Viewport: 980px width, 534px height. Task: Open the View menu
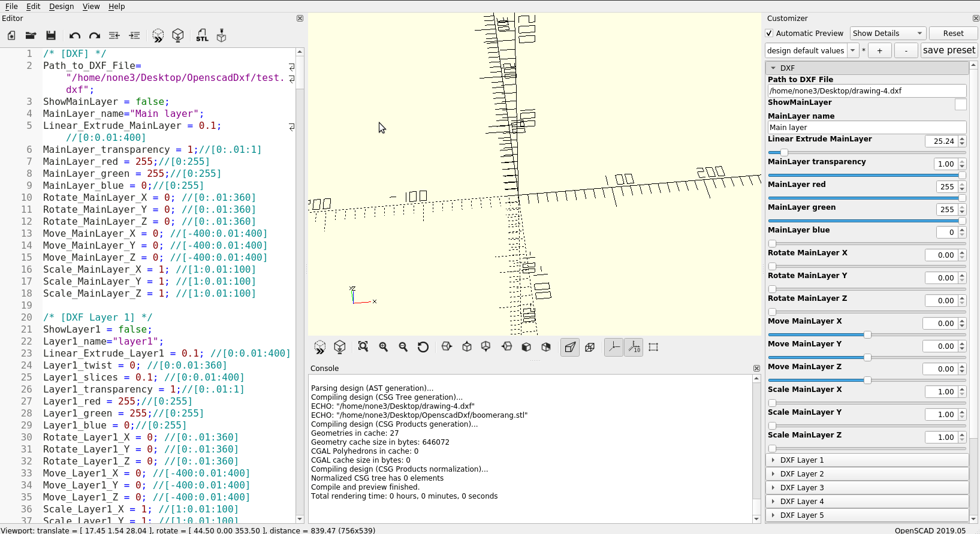(x=91, y=6)
